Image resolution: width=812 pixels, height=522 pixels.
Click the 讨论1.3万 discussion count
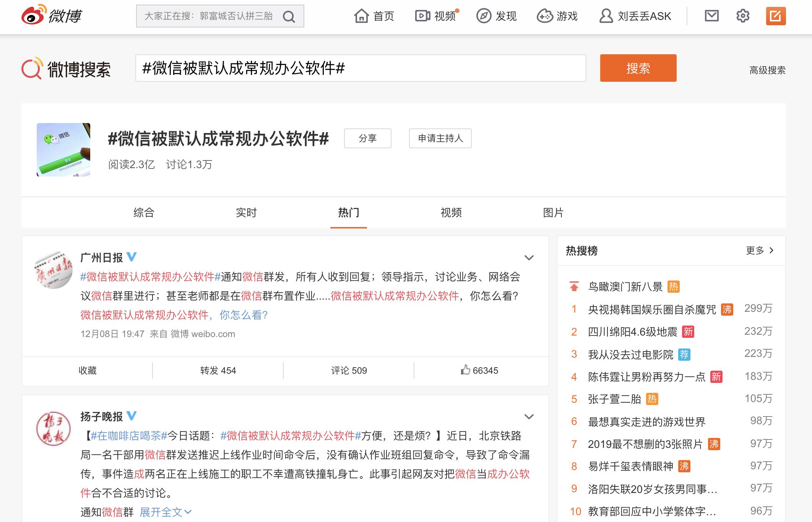pyautogui.click(x=189, y=165)
